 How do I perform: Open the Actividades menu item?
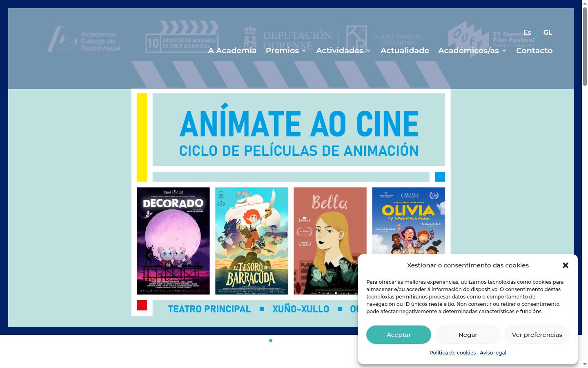coord(339,50)
